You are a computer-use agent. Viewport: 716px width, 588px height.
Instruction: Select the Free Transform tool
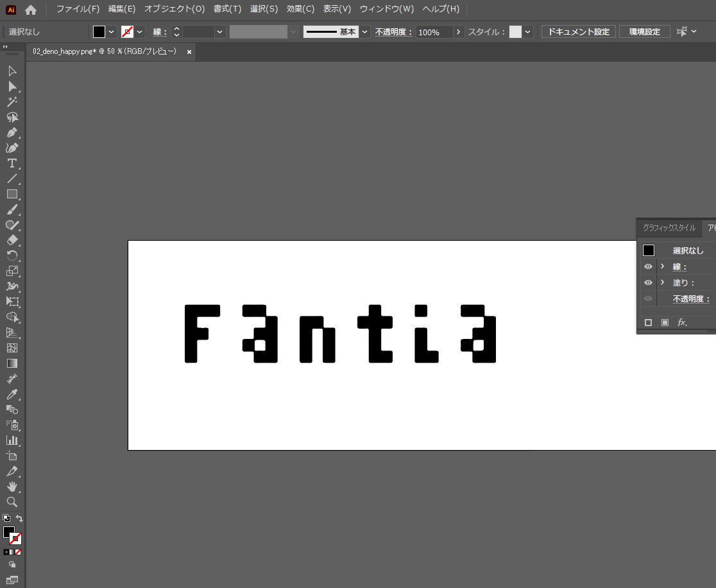12,302
